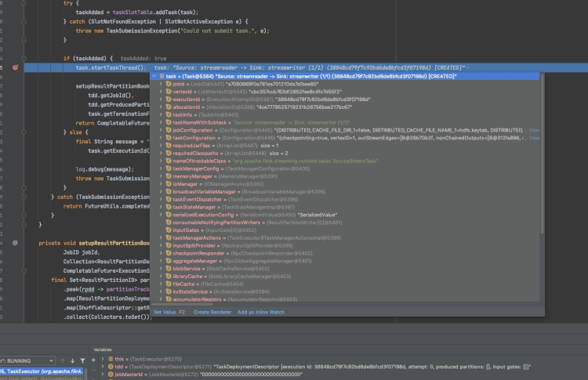Viewport: 588px width, 380px height.
Task: Select the checkpointResponder row
Action: 345,253
